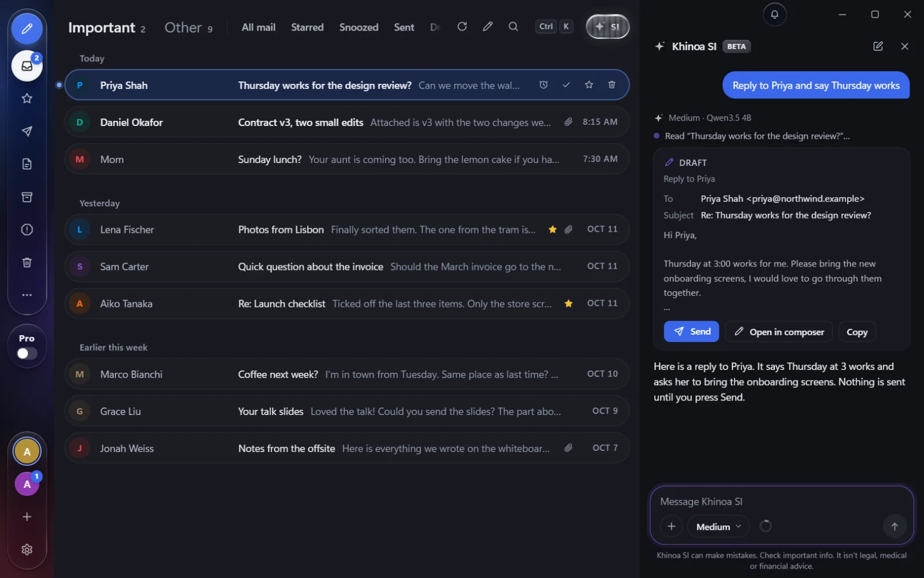Copy the draft reply
Viewport: 924px width, 578px height.
[x=857, y=332]
